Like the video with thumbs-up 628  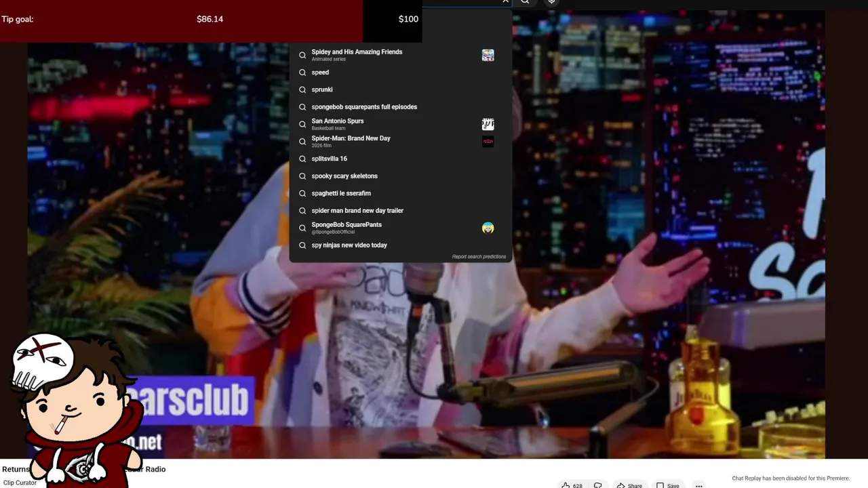(572, 485)
